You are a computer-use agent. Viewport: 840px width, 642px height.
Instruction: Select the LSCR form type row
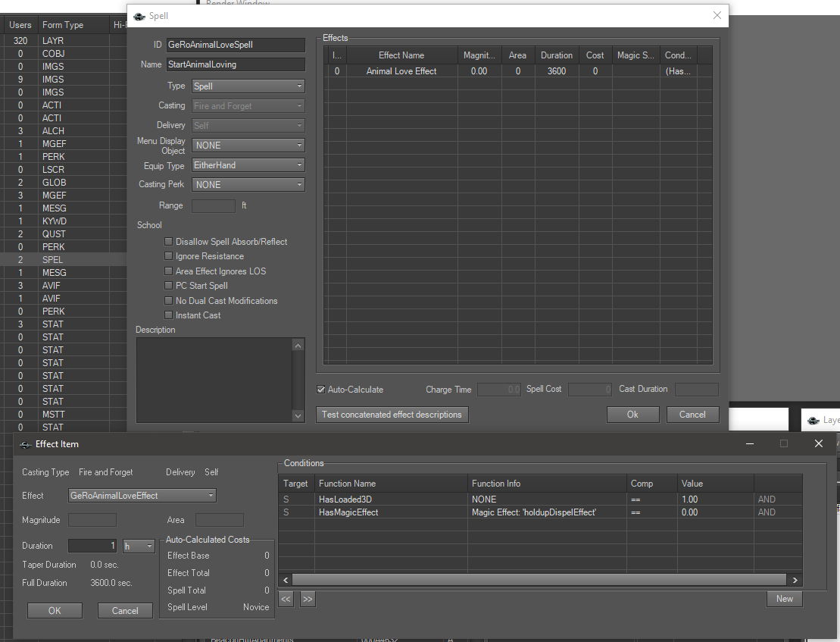click(x=63, y=169)
